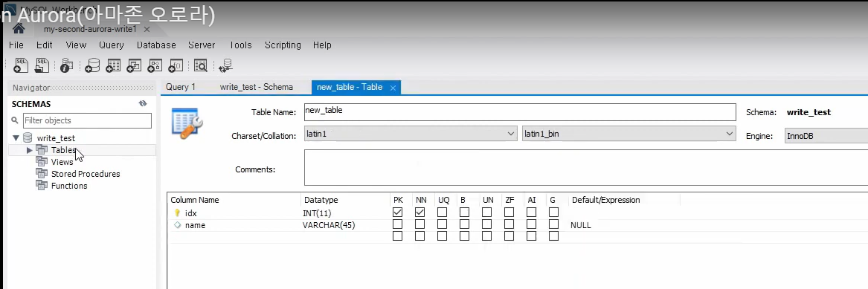Screen dimensions: 868x289
Task: Open the object inspector info icon
Action: click(x=67, y=66)
